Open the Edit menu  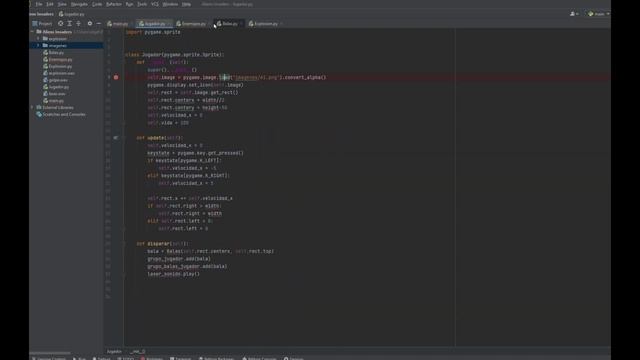50,4
